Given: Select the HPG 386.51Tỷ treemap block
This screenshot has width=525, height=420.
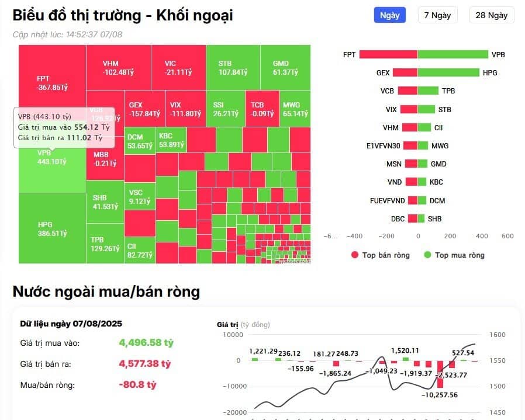Looking at the screenshot, I should (x=52, y=228).
